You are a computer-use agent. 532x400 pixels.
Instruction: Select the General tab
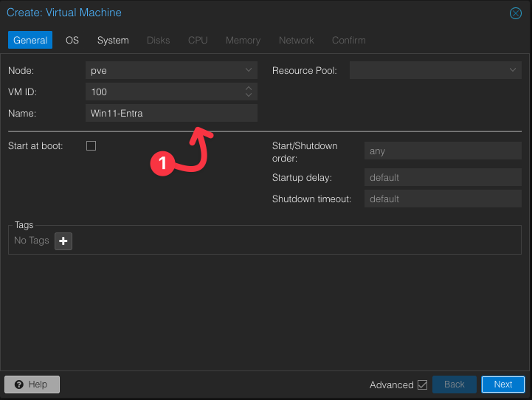30,40
